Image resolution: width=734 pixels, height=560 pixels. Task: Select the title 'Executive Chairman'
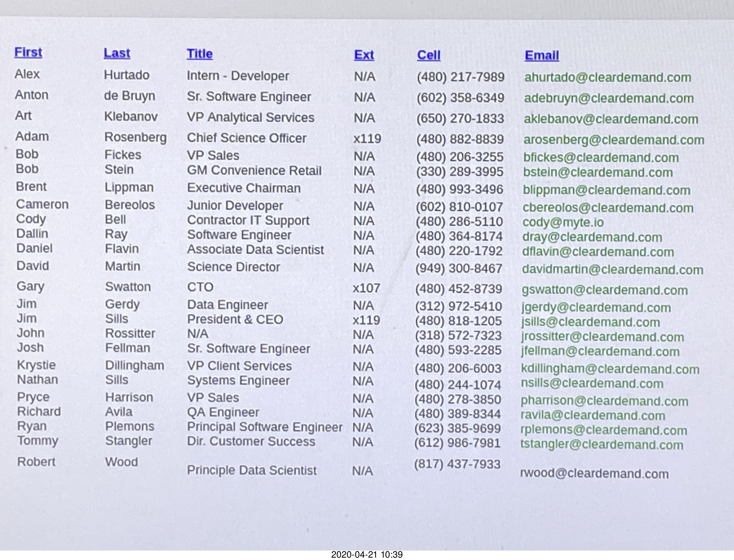click(244, 188)
